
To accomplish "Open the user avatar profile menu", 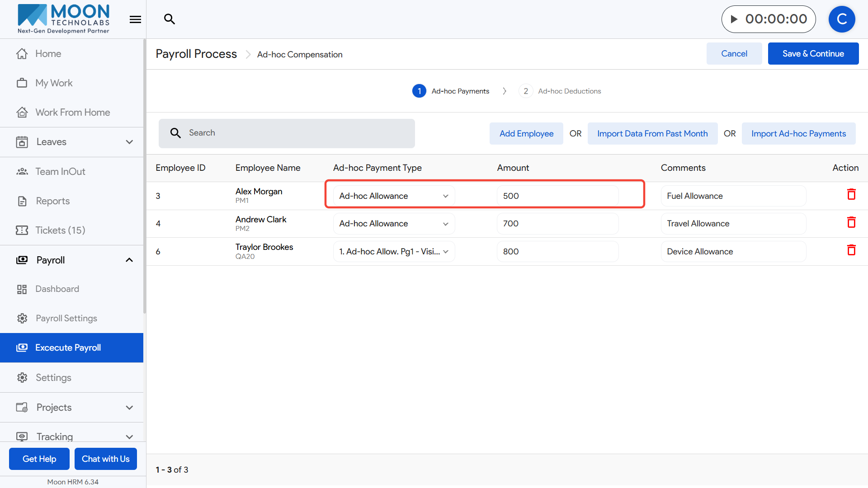I will pos(841,19).
